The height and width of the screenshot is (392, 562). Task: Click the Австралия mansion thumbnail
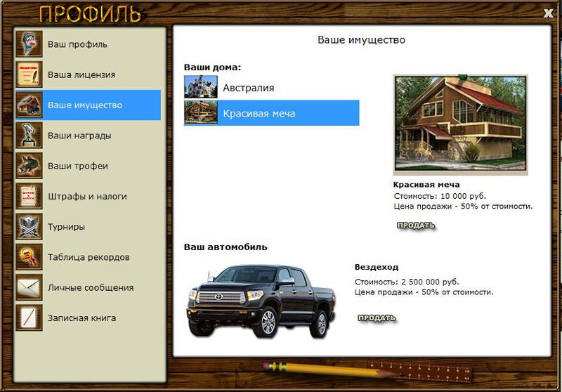point(201,86)
